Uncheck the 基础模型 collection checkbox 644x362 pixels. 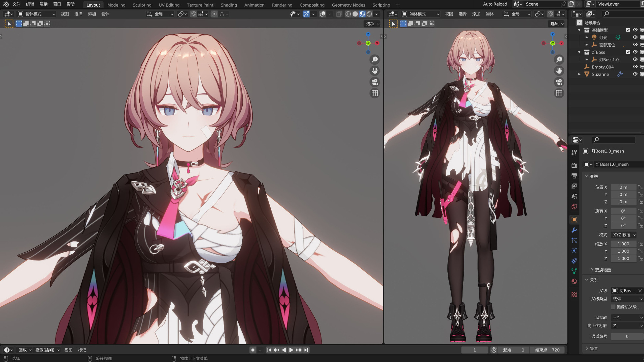(x=628, y=30)
